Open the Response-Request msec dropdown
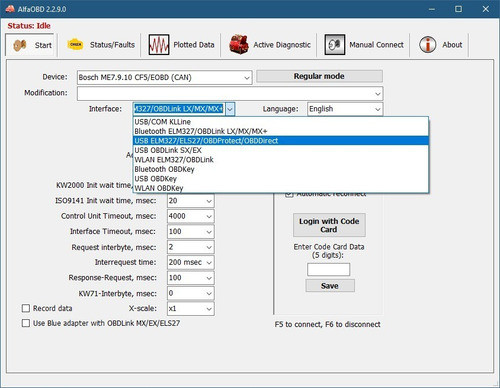 (x=209, y=278)
